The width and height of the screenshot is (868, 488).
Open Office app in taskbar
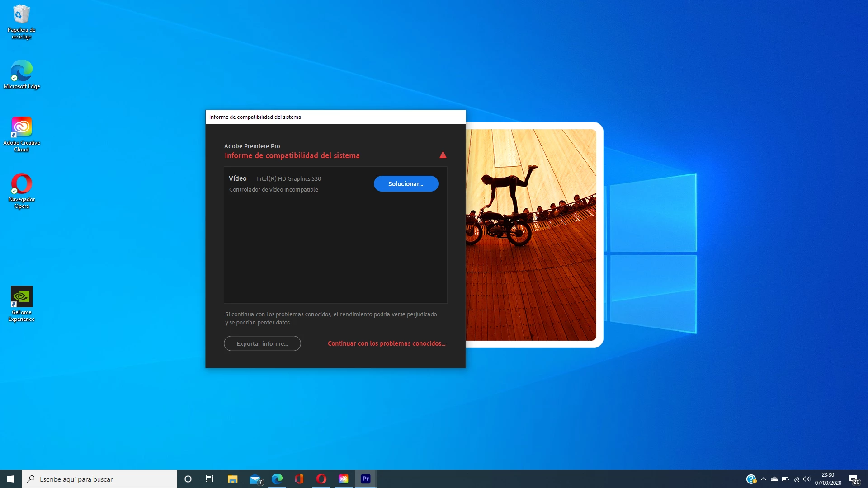[299, 479]
